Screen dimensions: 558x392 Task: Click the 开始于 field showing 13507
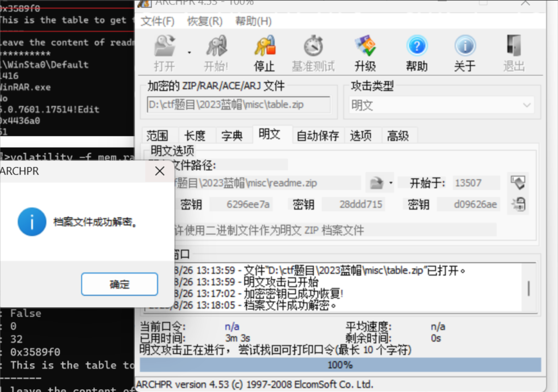coord(476,183)
